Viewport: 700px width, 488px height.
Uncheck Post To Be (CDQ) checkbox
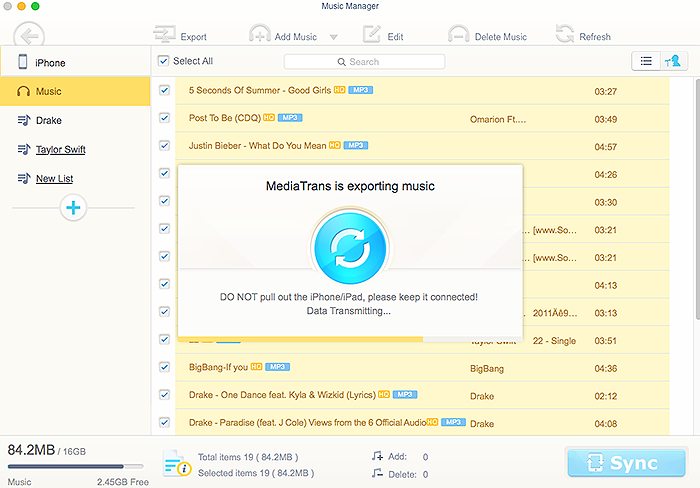[164, 118]
